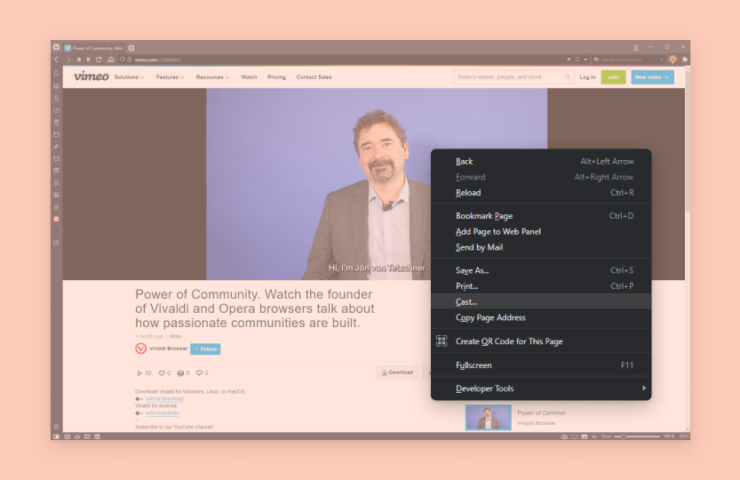The image size is (740, 480).
Task: Open the Contact Sales link
Action: coord(314,77)
